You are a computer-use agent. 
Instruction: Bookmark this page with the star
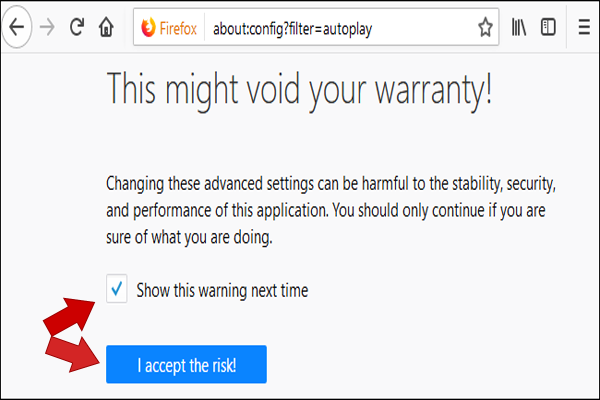tap(484, 28)
